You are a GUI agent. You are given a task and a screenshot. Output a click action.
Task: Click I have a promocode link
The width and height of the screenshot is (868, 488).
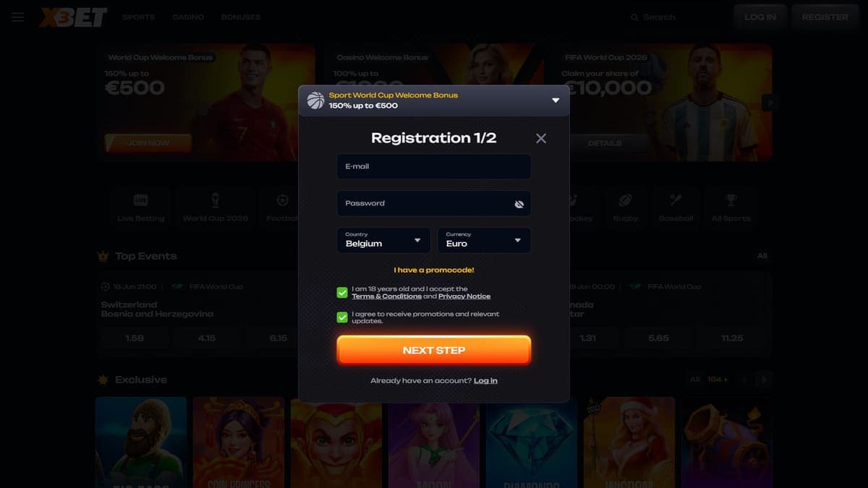point(434,270)
